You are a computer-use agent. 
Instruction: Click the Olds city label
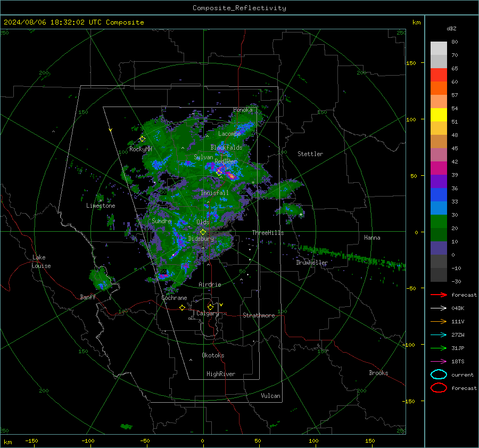[x=203, y=222]
